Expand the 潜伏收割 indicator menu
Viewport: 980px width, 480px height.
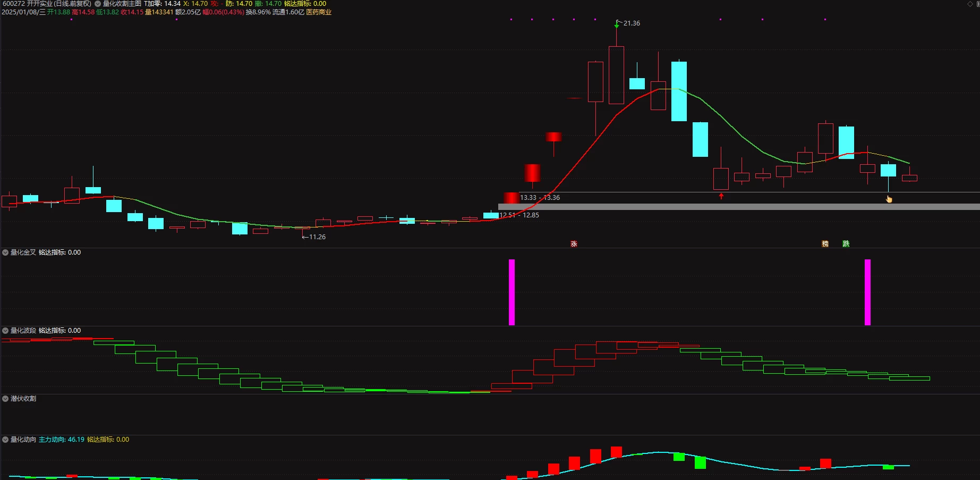5,399
